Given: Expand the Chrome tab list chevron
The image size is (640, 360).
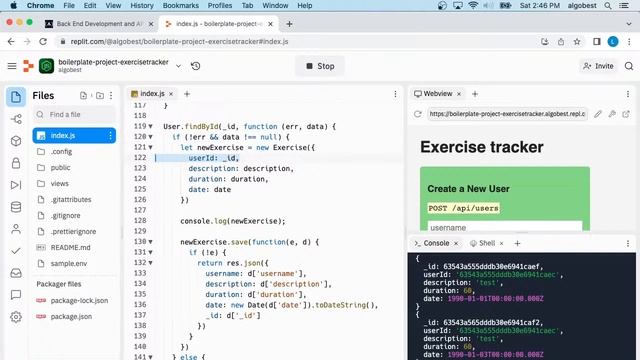Looking at the screenshot, I should click(629, 24).
